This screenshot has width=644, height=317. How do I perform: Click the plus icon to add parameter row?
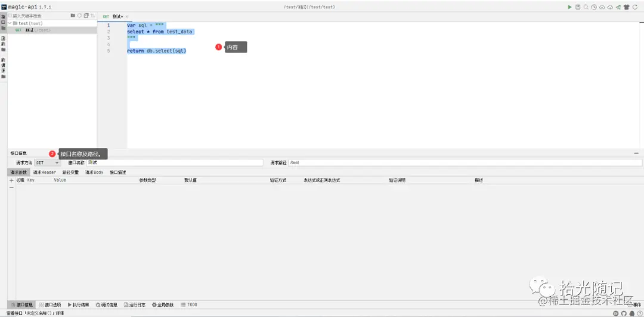click(11, 180)
